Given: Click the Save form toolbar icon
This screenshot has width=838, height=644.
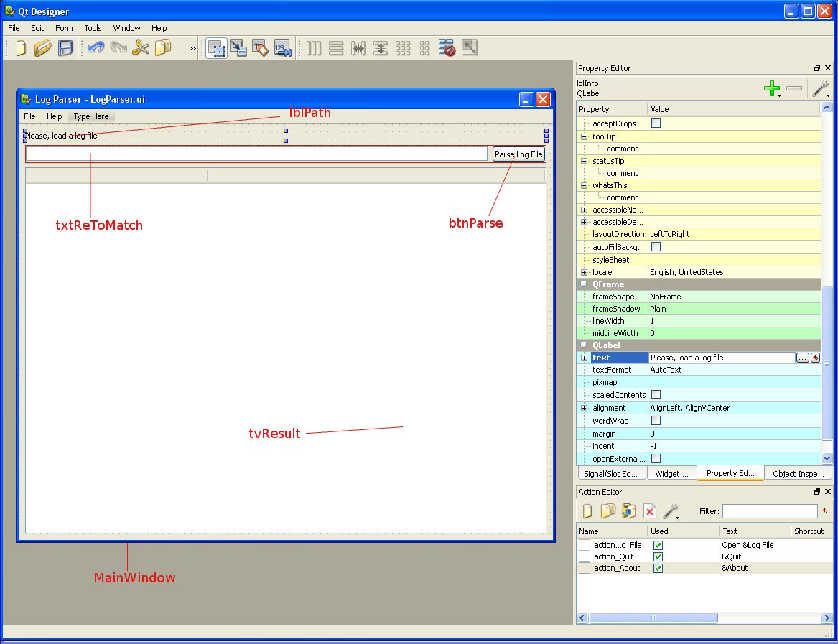Looking at the screenshot, I should click(x=65, y=48).
